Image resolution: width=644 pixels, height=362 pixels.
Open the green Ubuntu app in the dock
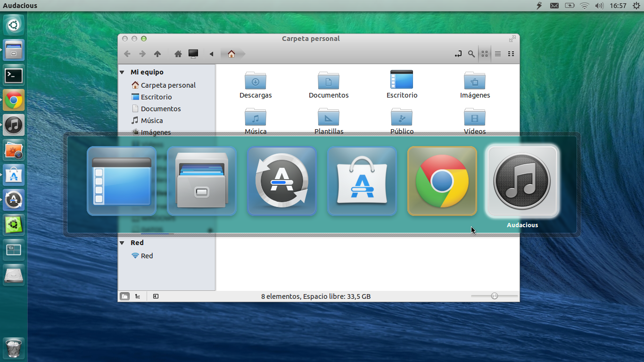pos(14,225)
